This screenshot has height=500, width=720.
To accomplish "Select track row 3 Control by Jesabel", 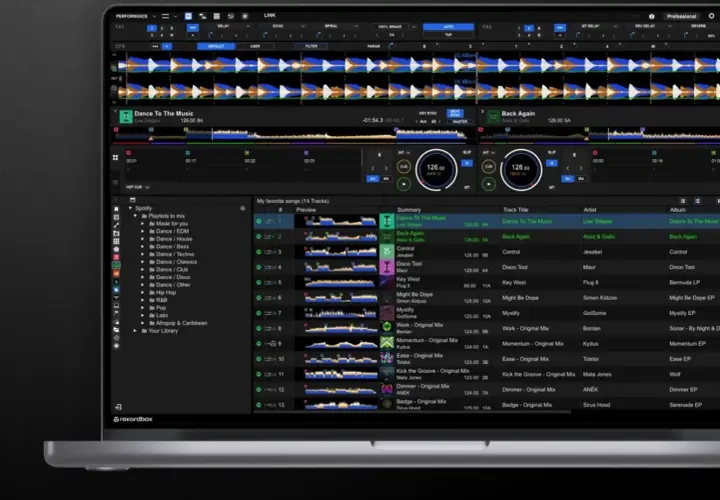I will pos(487,252).
